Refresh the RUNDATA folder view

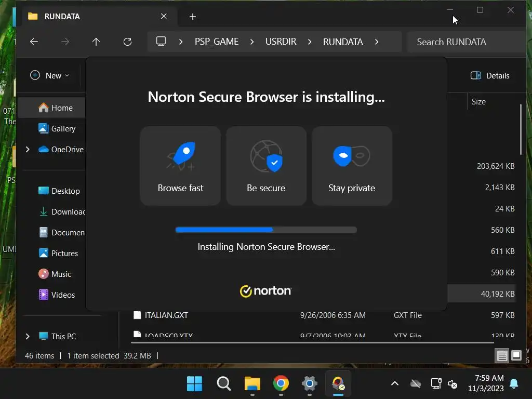pyautogui.click(x=127, y=42)
